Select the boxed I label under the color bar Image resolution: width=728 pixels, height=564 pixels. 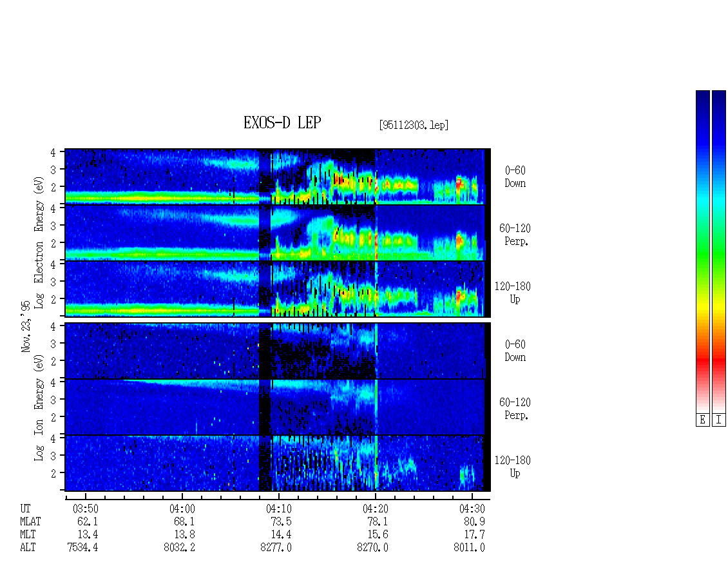coord(719,420)
